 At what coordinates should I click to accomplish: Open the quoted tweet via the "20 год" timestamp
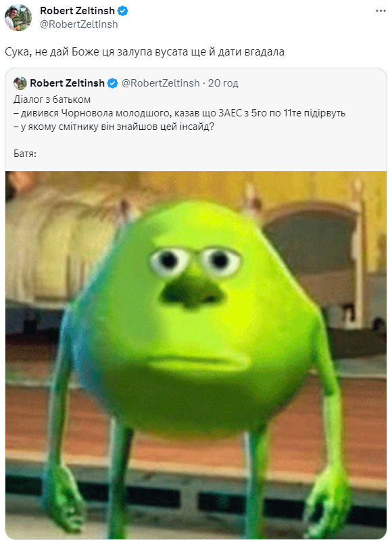[x=223, y=83]
